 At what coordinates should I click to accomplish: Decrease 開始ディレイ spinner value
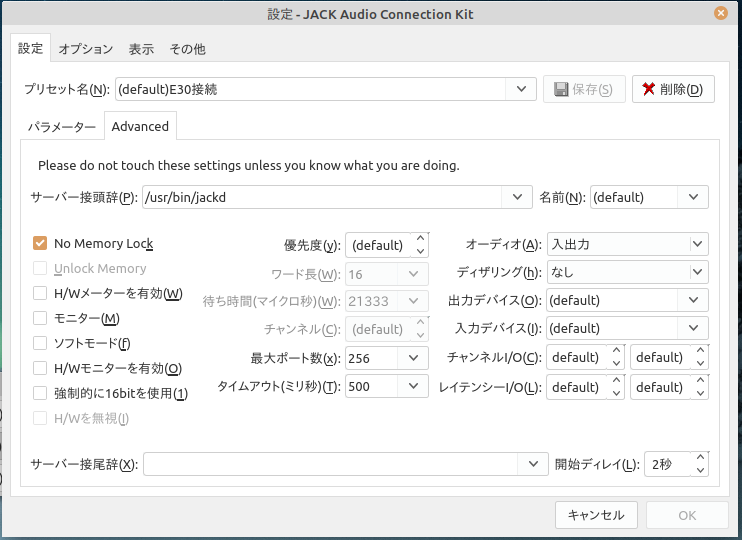click(700, 470)
